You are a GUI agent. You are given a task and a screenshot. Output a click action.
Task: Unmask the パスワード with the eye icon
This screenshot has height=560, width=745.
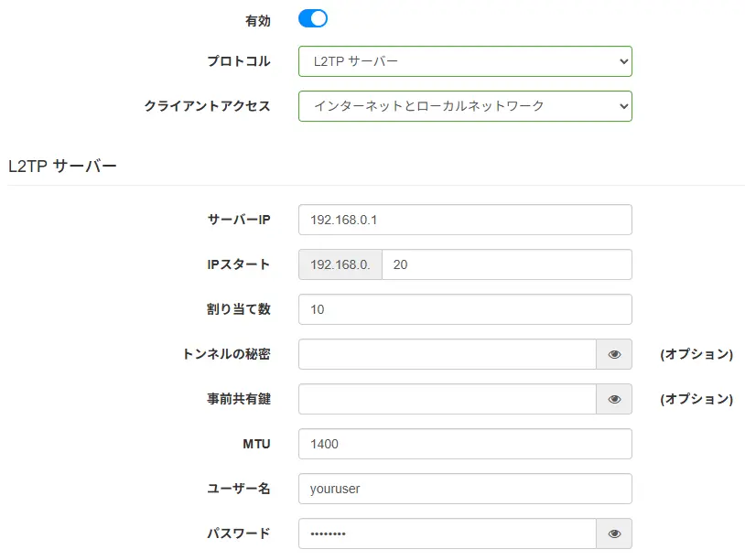pyautogui.click(x=614, y=533)
